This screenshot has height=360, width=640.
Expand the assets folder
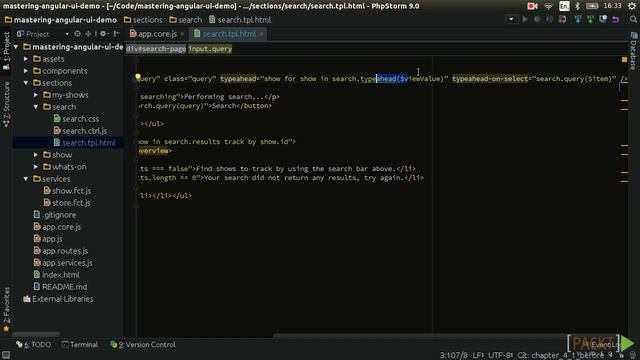26,59
